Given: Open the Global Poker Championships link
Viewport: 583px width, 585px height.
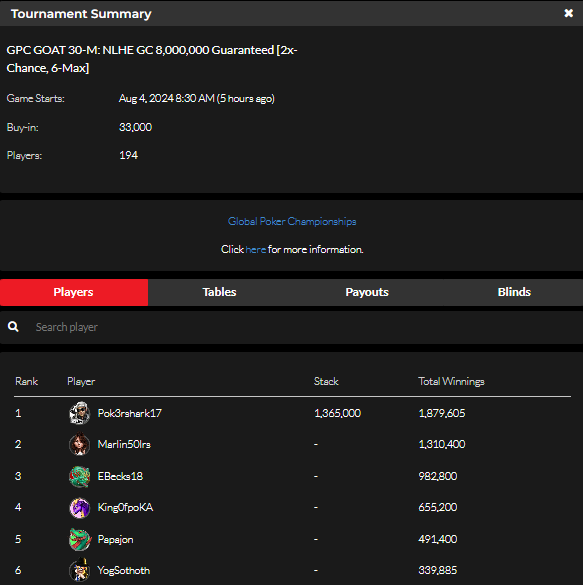Looking at the screenshot, I should coord(292,221).
